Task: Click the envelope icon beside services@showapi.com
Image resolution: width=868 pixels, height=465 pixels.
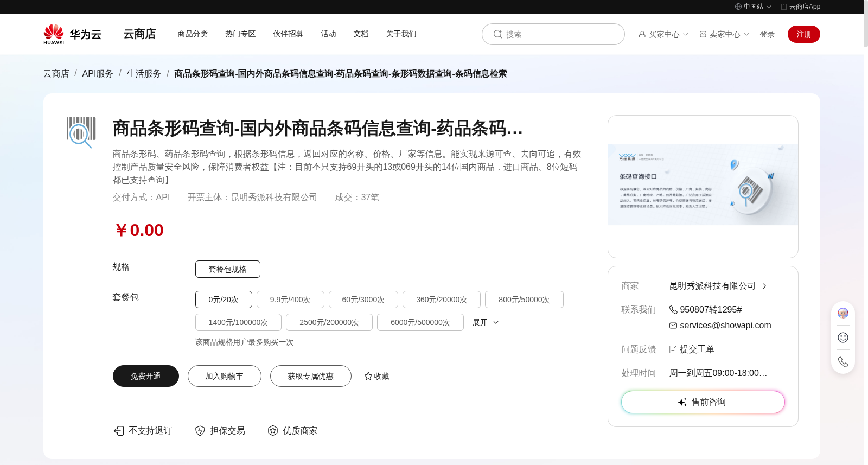Action: pos(673,326)
